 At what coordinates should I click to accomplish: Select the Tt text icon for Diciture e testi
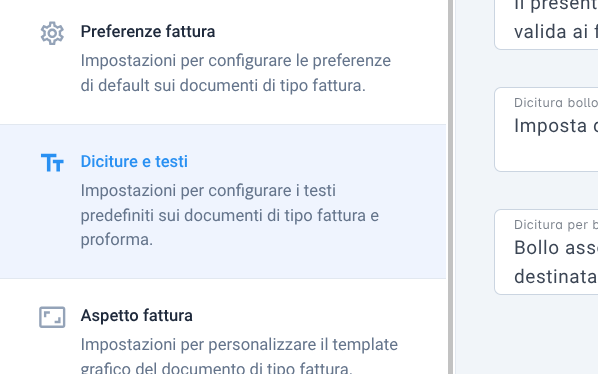point(52,163)
